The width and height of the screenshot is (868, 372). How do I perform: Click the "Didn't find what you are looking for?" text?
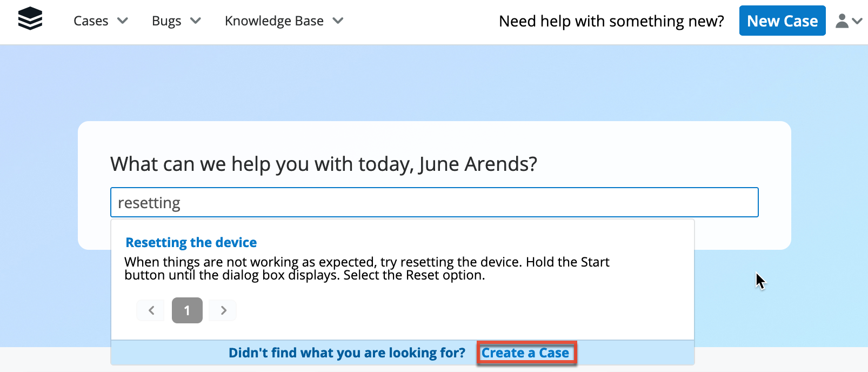(x=346, y=353)
